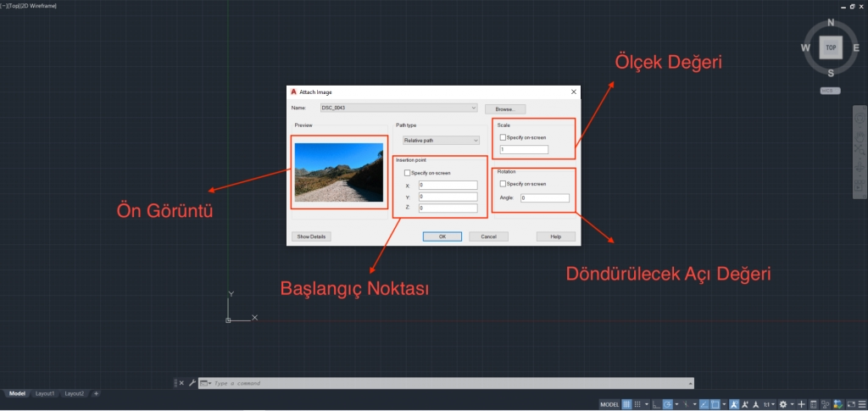
Task: Click the Annotation monitor plus icon
Action: click(801, 404)
